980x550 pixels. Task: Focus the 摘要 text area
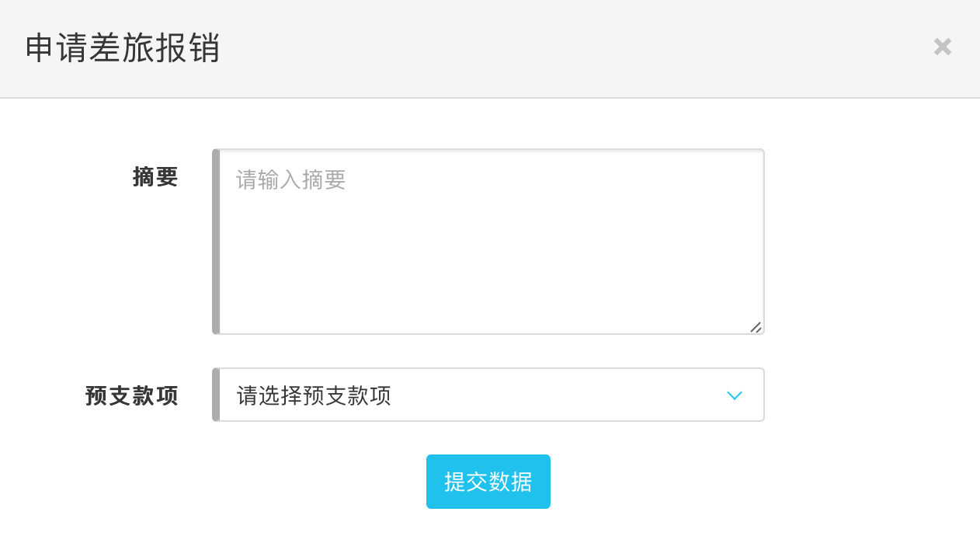[491, 242]
